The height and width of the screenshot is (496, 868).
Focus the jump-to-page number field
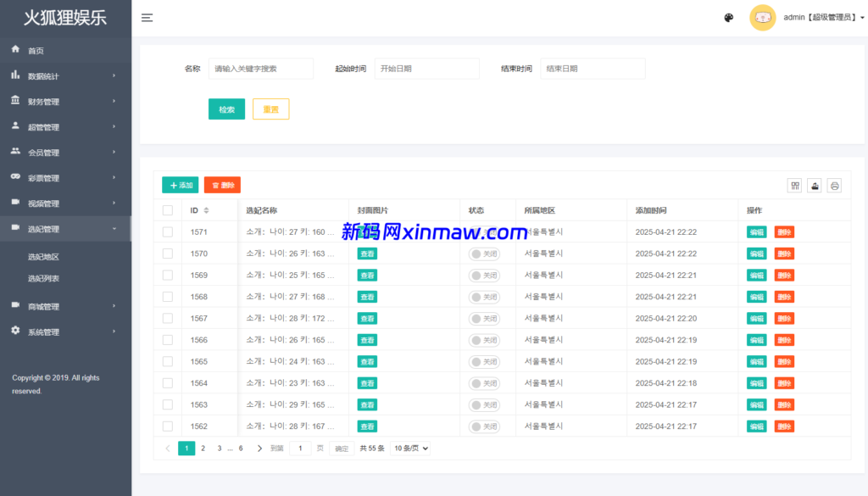coord(300,449)
